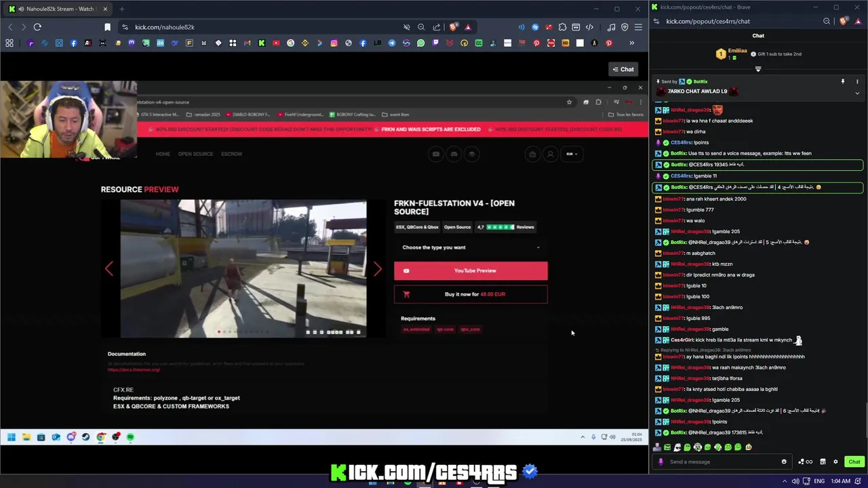Viewport: 868px width, 488px height.
Task: Open Brave Shields in the chat popout window
Action: pos(843,21)
